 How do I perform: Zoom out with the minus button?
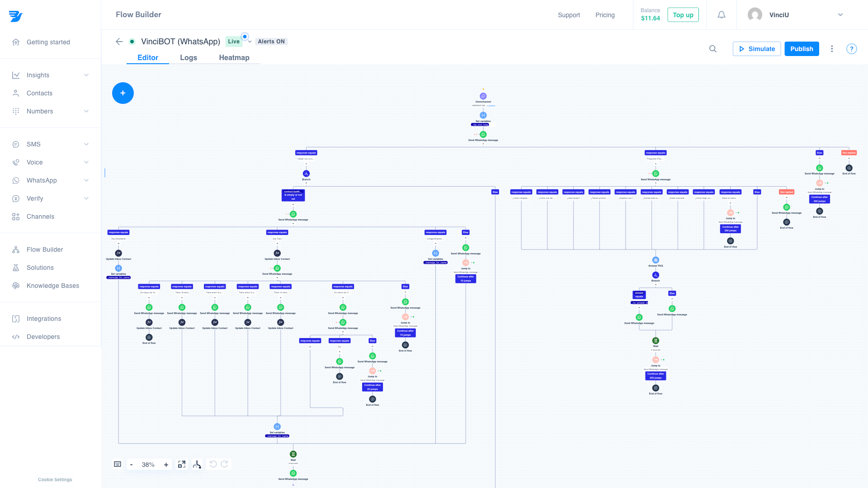pos(132,465)
